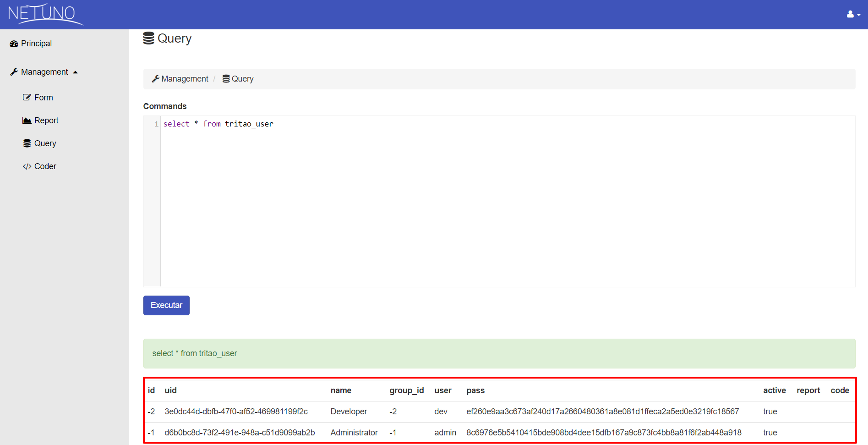868x445 pixels.
Task: Click the Management wrench icon in sidebar
Action: tap(14, 72)
